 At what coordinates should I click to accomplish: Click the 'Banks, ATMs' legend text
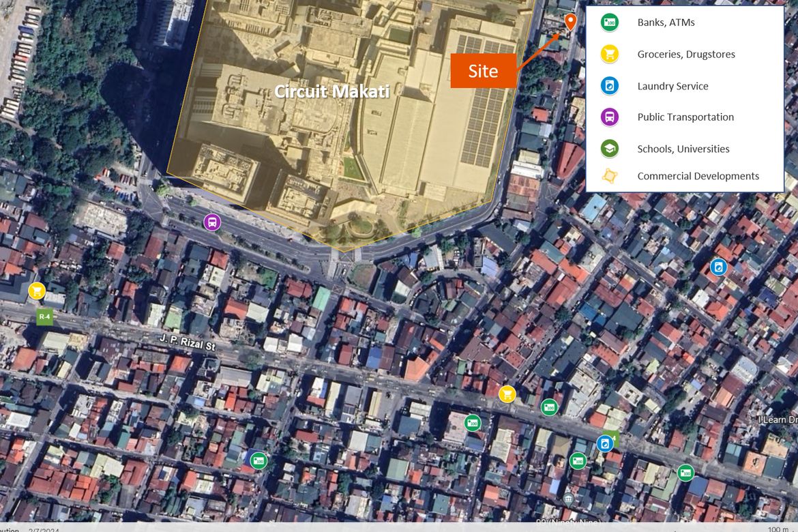(x=666, y=23)
